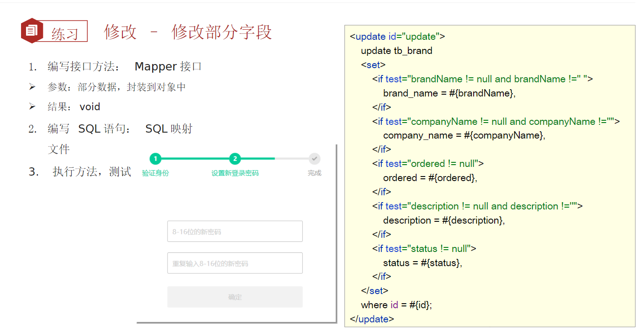Click description = #{description} line
Screen dimensions: 644x332
coord(444,220)
